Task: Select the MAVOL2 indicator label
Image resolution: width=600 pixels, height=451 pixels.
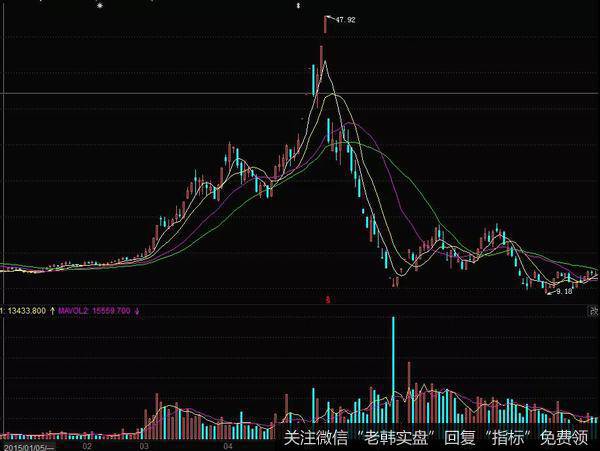Action: coord(73,311)
